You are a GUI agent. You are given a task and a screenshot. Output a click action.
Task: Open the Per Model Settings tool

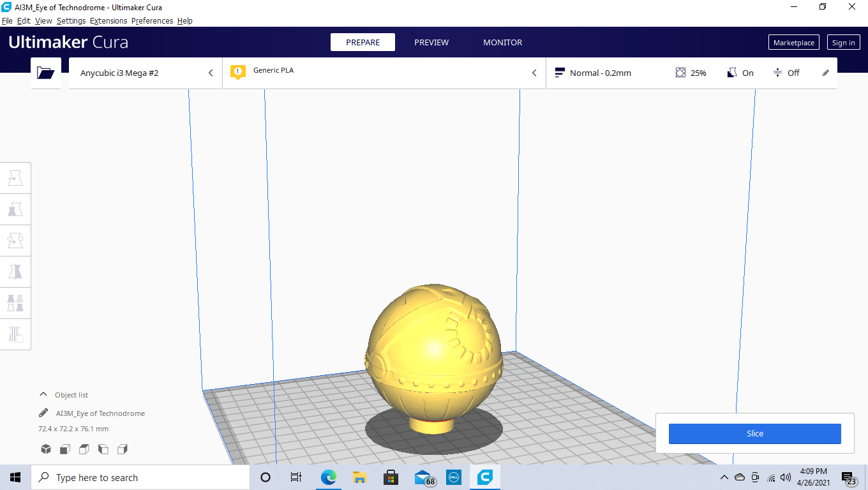[15, 303]
